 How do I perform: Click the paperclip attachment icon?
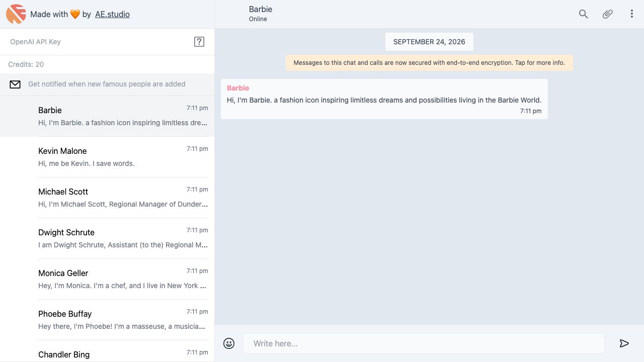point(608,14)
